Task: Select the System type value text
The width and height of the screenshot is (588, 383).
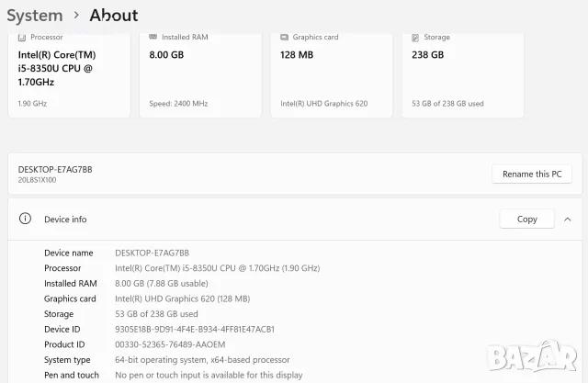Action: click(202, 360)
